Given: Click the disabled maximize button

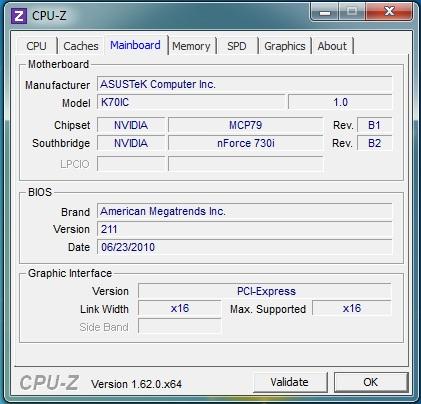Looking at the screenshot, I should click(x=352, y=12).
